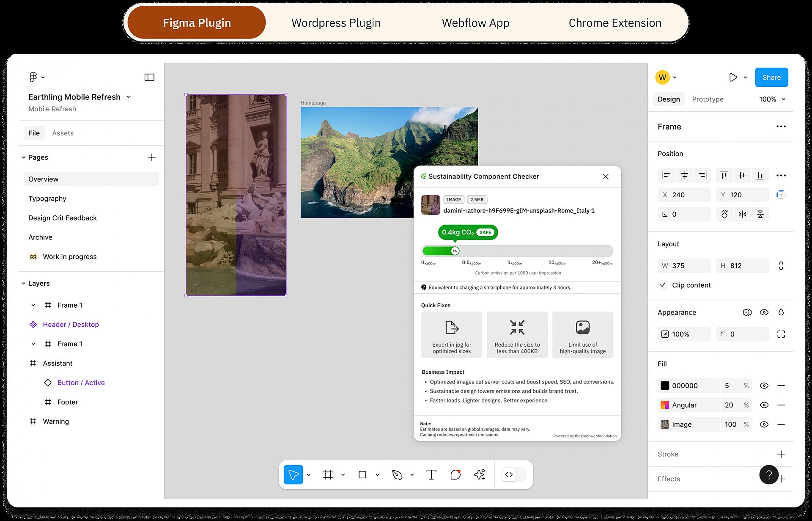Toggle visibility of Image fill
Viewport: 812px width, 521px height.
coord(764,425)
